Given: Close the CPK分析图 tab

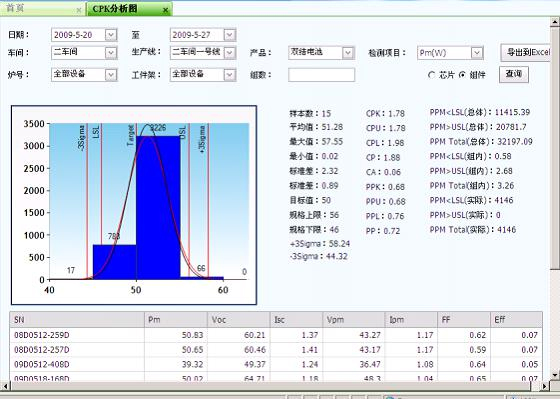Looking at the screenshot, I should pos(165,10).
